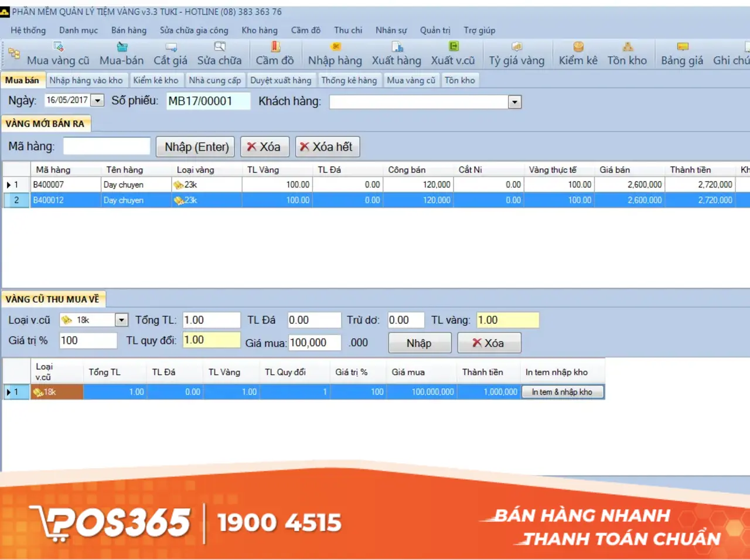Open the Hệ thống menu
Image resolution: width=750 pixels, height=560 pixels.
28,30
